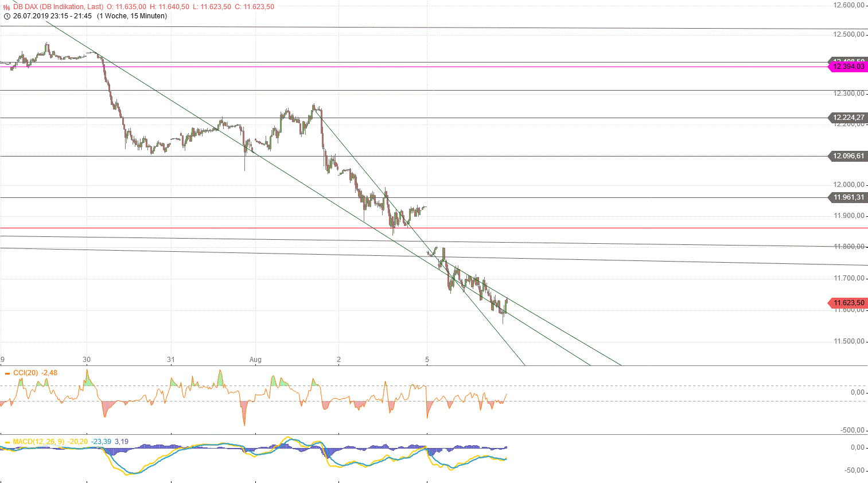Click the -50,00 label on MACD scale
Viewport: 868px width, 483px height.
pyautogui.click(x=854, y=470)
